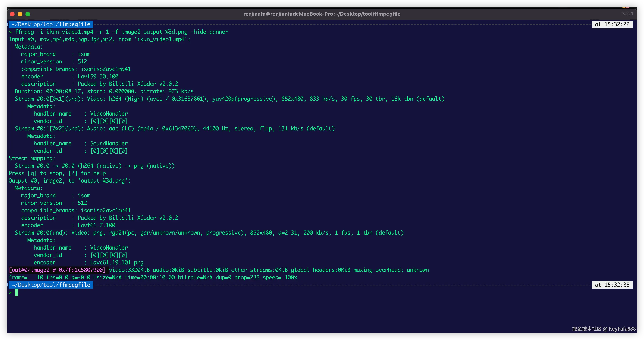Click the green fullscreen window button
The height and width of the screenshot is (340, 644).
click(28, 14)
